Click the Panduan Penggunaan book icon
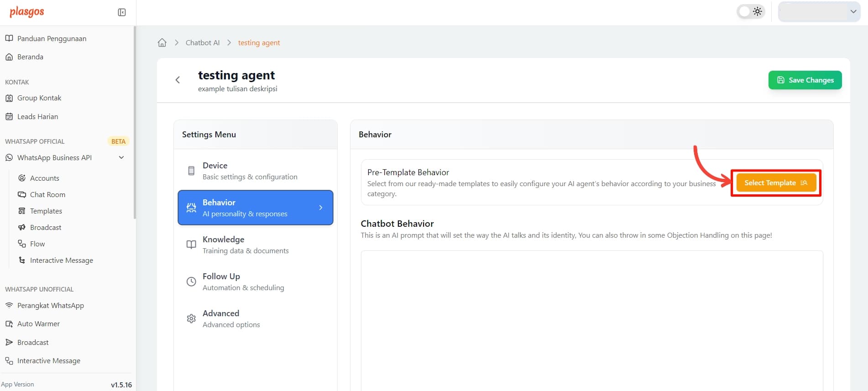The width and height of the screenshot is (868, 391). (9, 38)
